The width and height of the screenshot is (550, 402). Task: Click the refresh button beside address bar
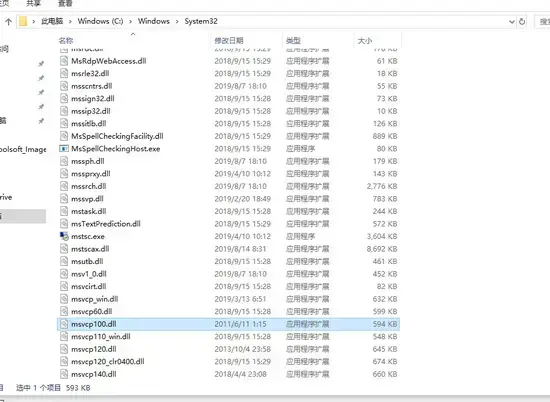click(522, 22)
